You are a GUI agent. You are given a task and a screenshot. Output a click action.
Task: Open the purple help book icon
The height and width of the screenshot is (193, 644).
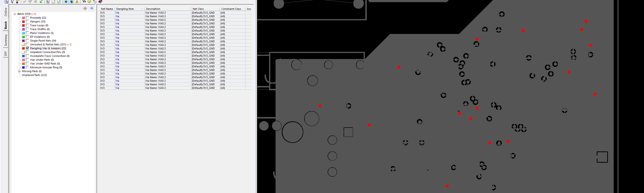[100, 2]
